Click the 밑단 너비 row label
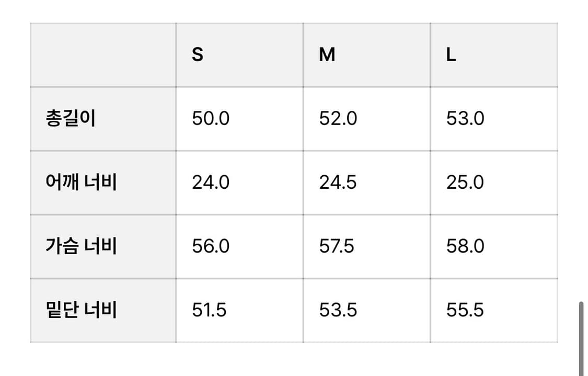The height and width of the screenshot is (376, 588). pos(81,310)
